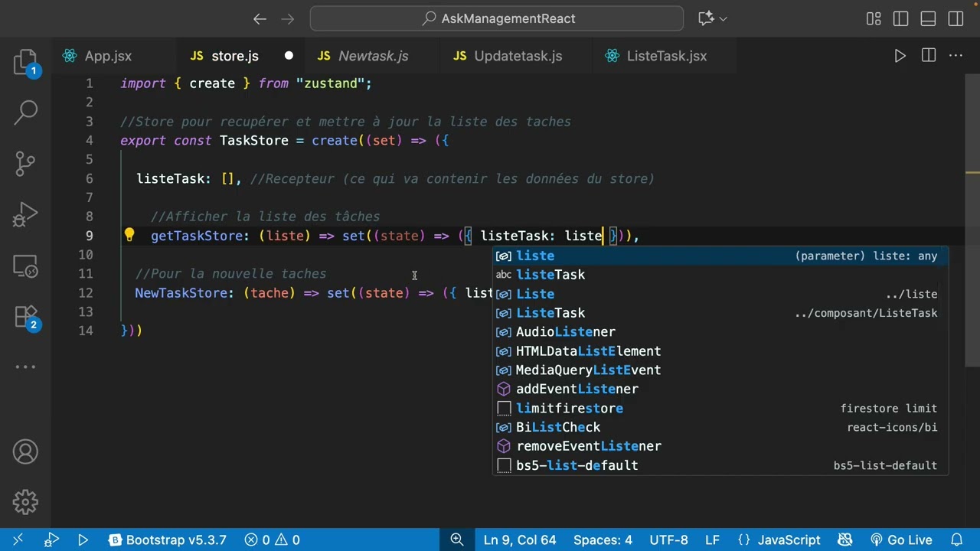Click the AskManagementReact command center search

click(497, 18)
